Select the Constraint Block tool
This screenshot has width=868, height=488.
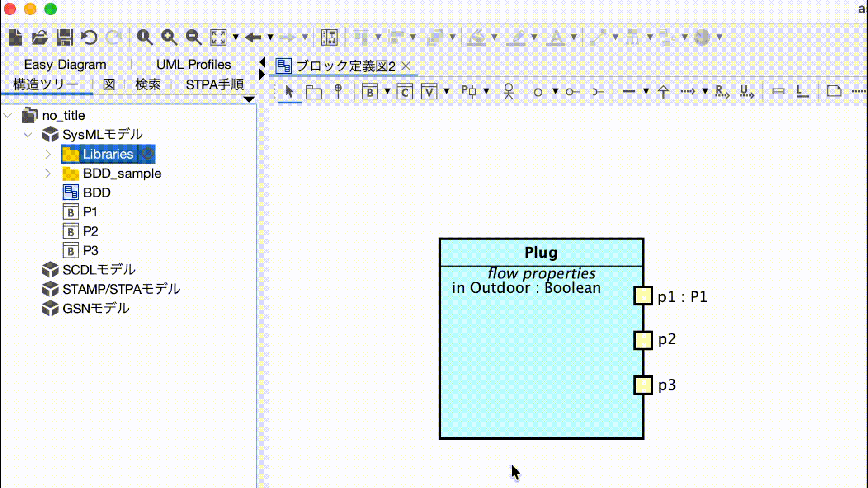[405, 92]
